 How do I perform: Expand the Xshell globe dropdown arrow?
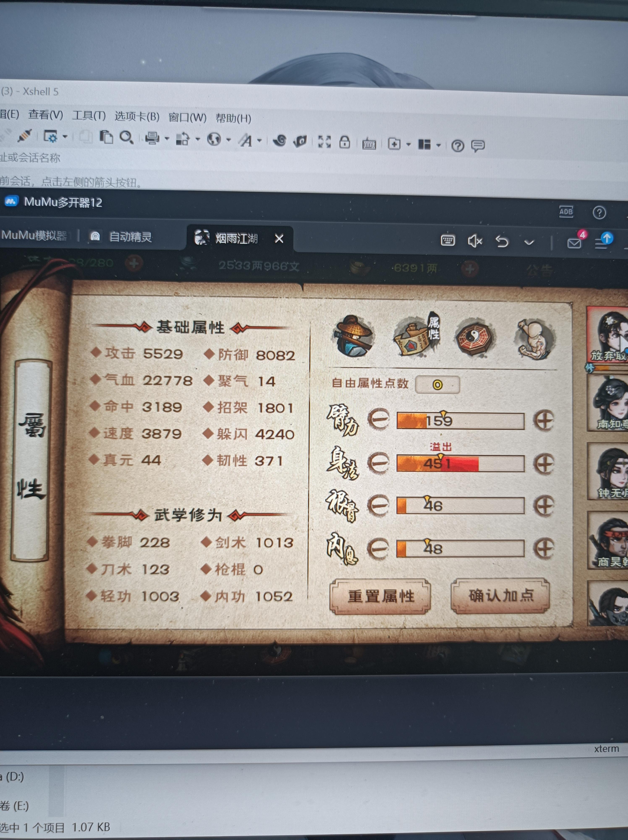click(x=228, y=140)
